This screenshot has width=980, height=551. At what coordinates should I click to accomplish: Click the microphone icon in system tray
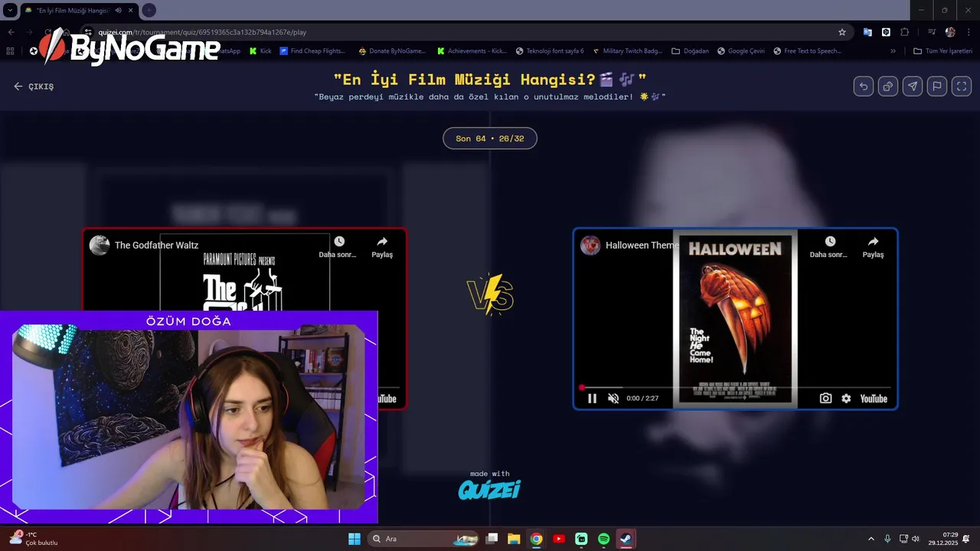(x=887, y=539)
